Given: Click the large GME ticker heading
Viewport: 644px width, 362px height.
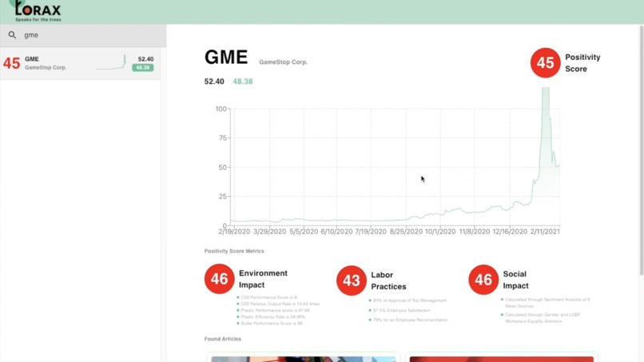Looking at the screenshot, I should tap(226, 57).
